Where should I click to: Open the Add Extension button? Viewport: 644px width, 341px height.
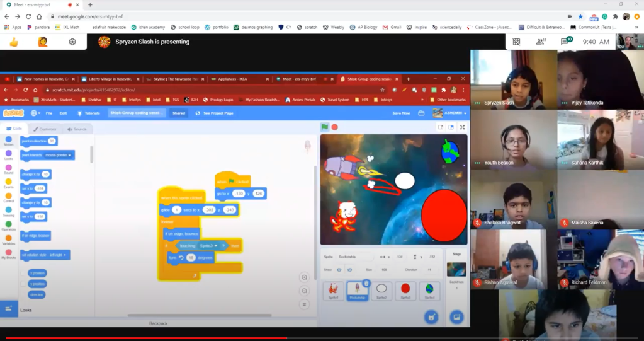pyautogui.click(x=9, y=308)
